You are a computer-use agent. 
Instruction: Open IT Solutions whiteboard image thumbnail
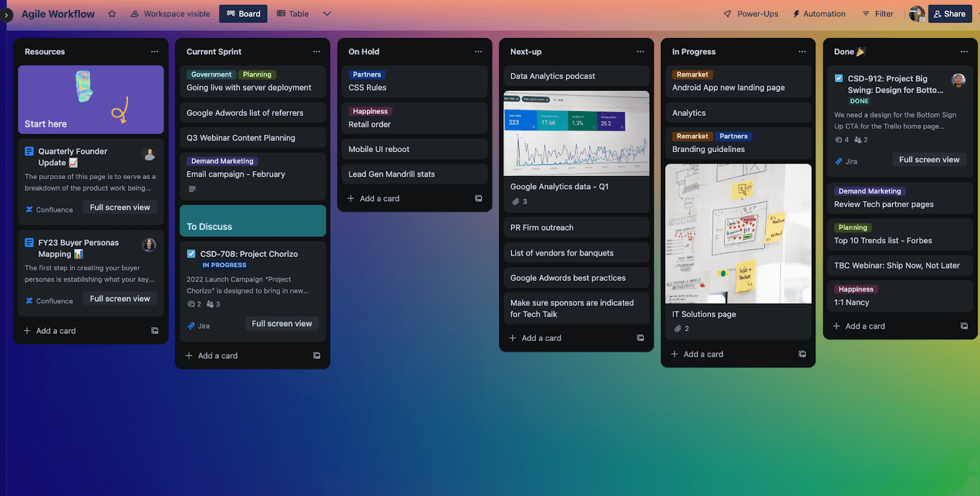click(x=738, y=234)
